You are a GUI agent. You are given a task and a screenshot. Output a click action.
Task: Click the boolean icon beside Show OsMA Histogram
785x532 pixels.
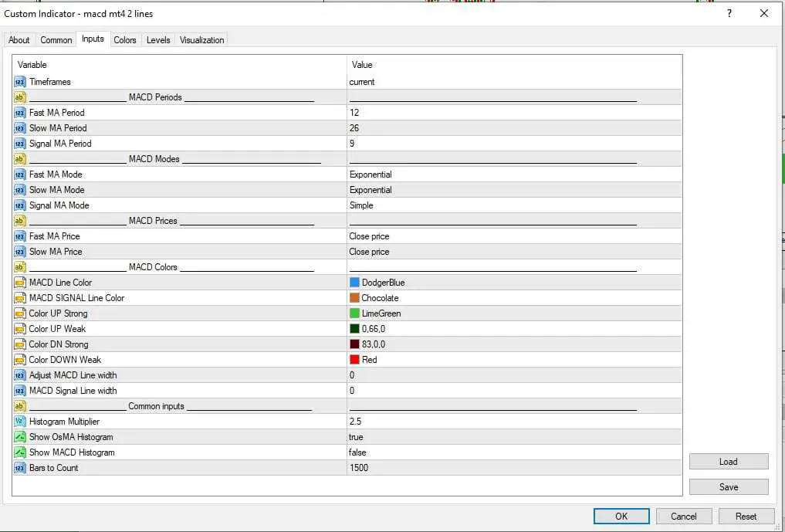(19, 437)
